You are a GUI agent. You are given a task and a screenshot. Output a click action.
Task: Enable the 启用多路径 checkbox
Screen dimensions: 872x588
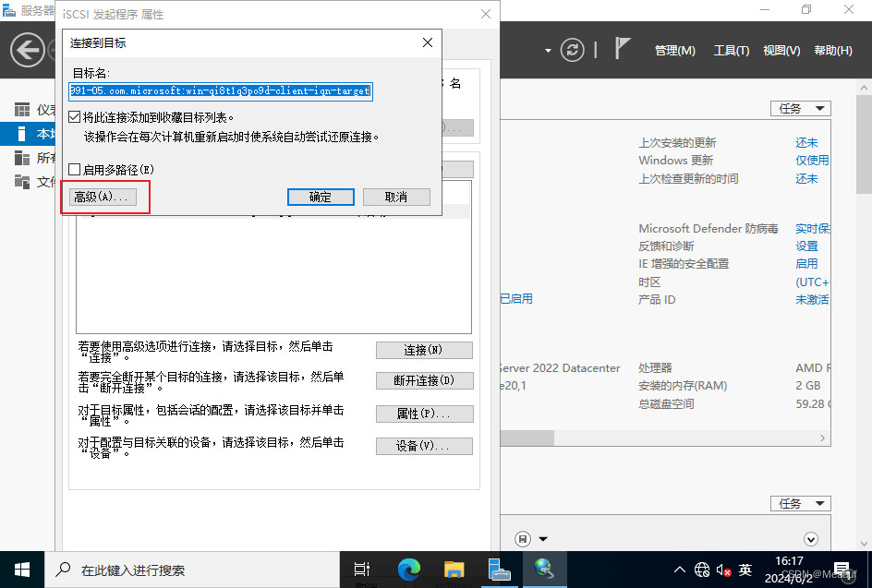tap(75, 170)
